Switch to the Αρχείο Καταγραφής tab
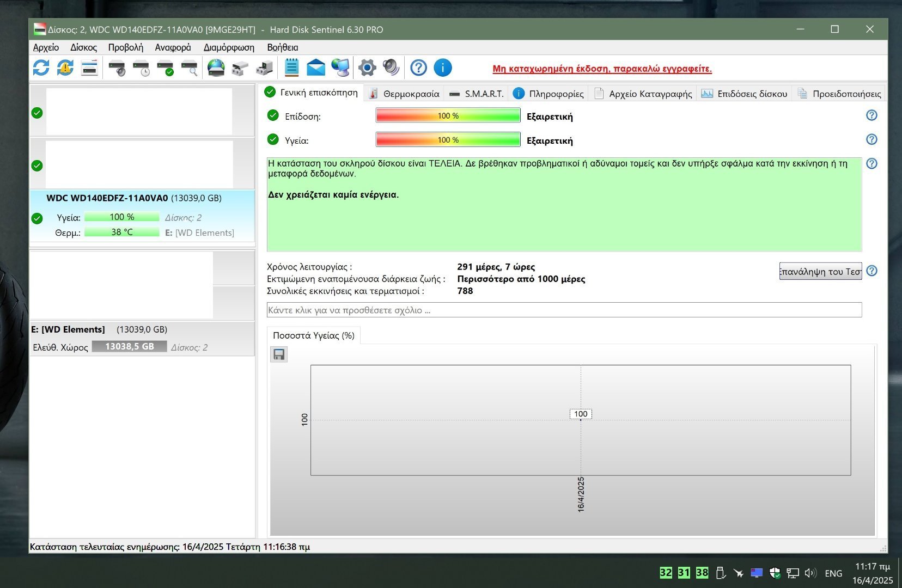Viewport: 902px width, 588px height. pyautogui.click(x=643, y=94)
